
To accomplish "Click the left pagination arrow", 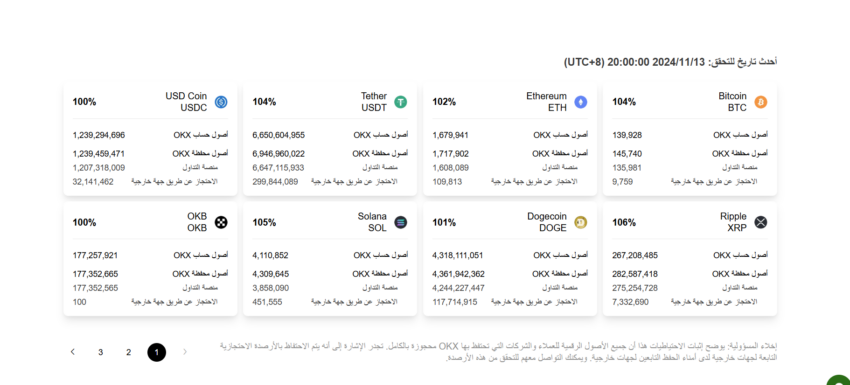I will (73, 352).
